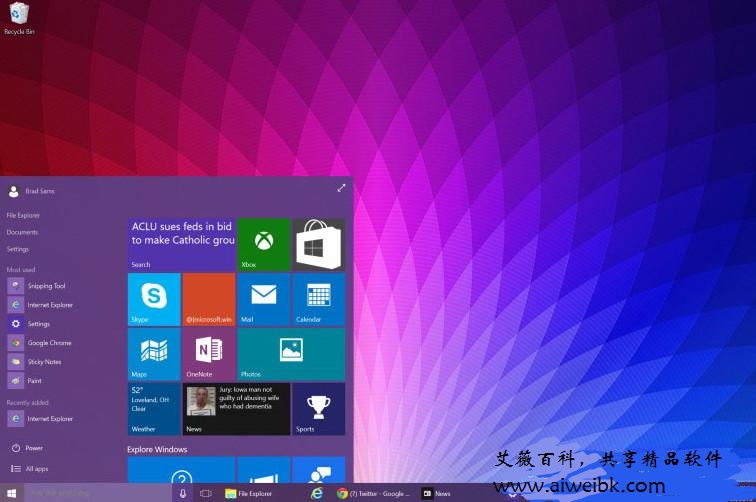
Task: Click the Brad Sams user account icon
Action: pyautogui.click(x=14, y=191)
